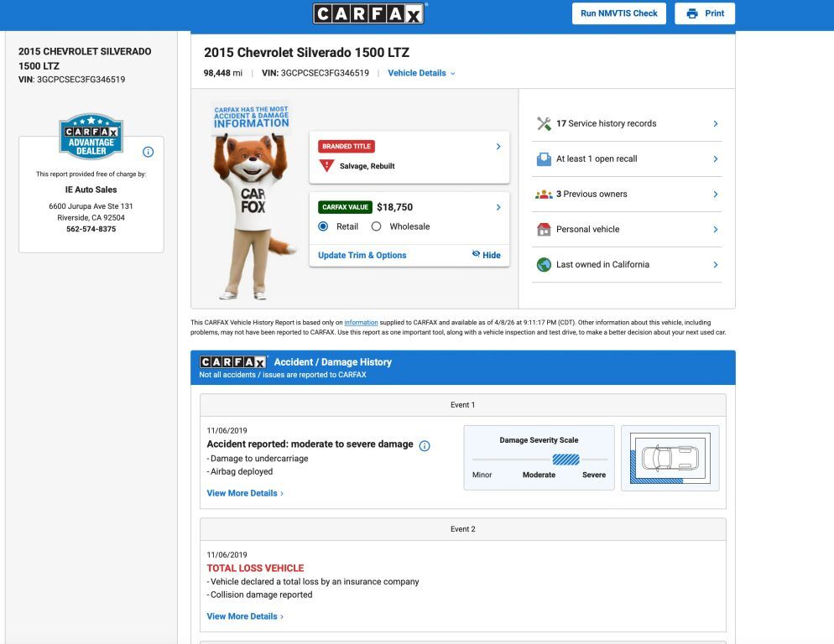Select the Wholesale value radio button
The width and height of the screenshot is (834, 644).
pyautogui.click(x=376, y=226)
